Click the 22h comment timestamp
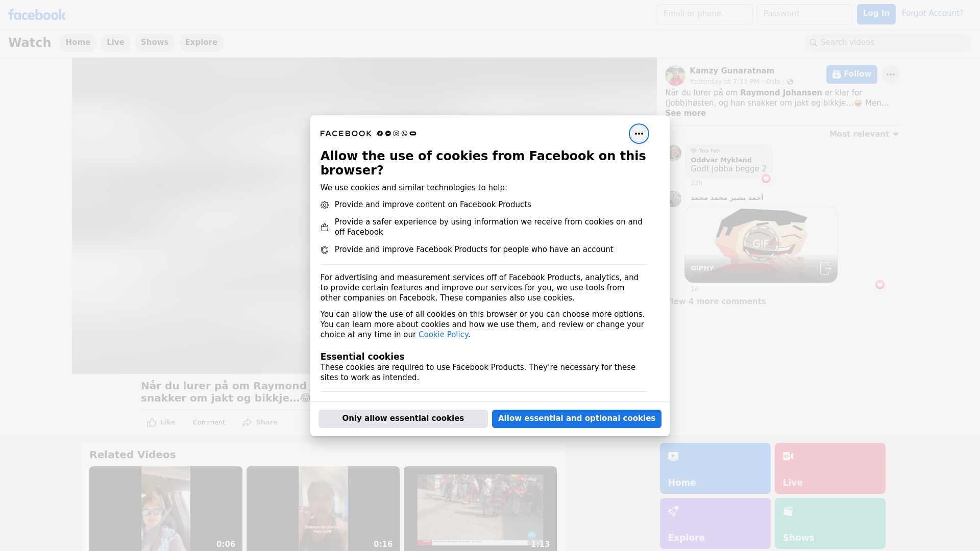 [x=696, y=183]
